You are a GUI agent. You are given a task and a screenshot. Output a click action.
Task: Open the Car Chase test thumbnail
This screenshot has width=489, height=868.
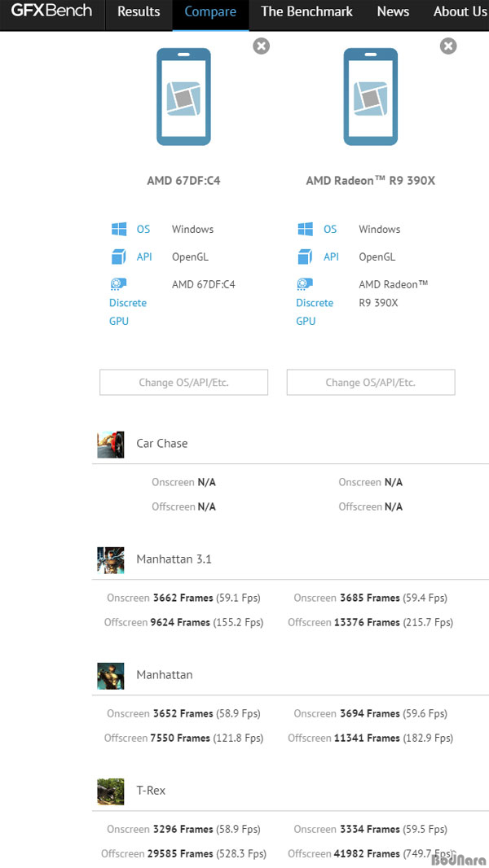pyautogui.click(x=111, y=444)
